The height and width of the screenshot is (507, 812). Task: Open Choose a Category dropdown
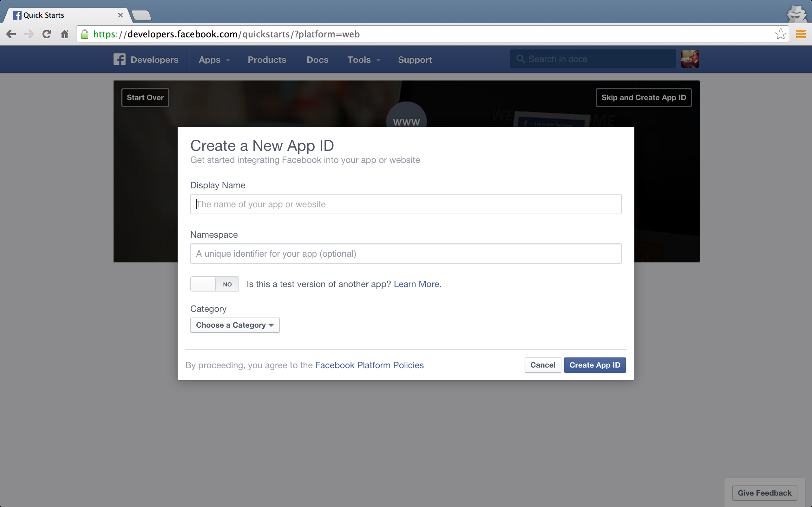pyautogui.click(x=234, y=325)
